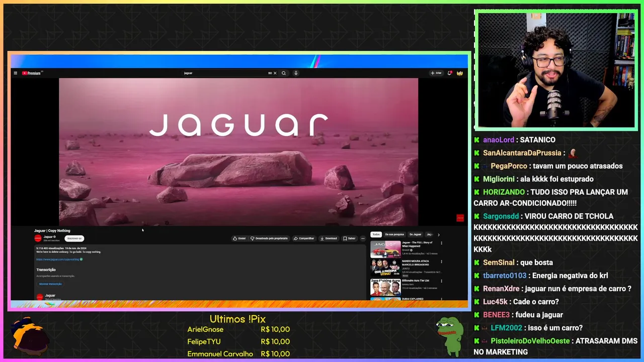644x362 pixels.
Task: Open the on-screen keyboard icon in search box
Action: pyautogui.click(x=270, y=73)
